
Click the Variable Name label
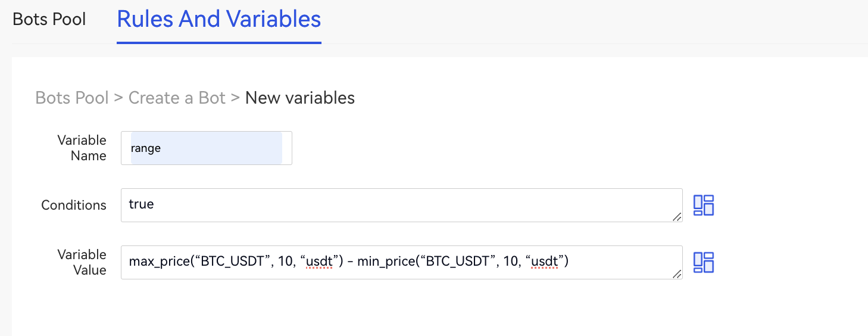pos(82,148)
